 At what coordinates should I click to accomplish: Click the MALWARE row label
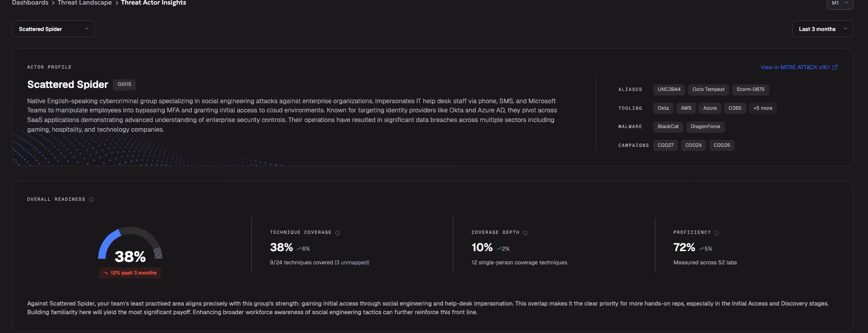(x=630, y=127)
